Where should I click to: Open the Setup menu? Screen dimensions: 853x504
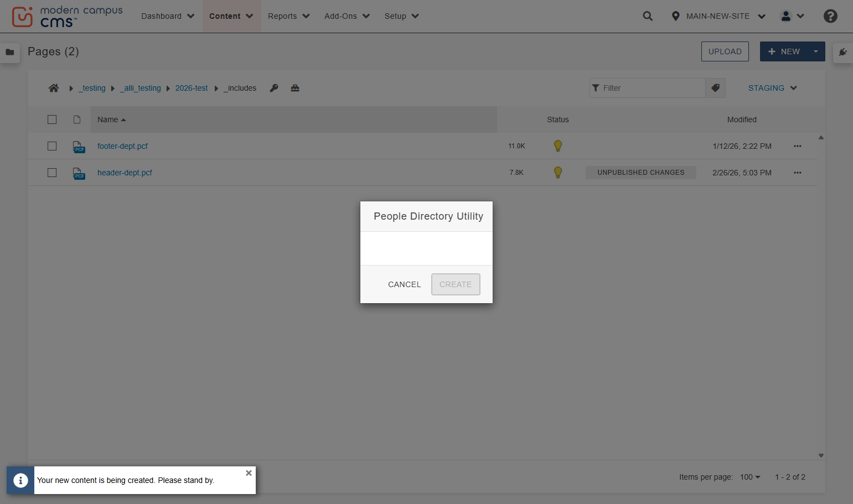coord(402,16)
